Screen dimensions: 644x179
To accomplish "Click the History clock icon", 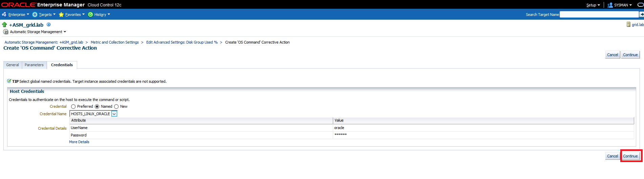I will click(90, 15).
